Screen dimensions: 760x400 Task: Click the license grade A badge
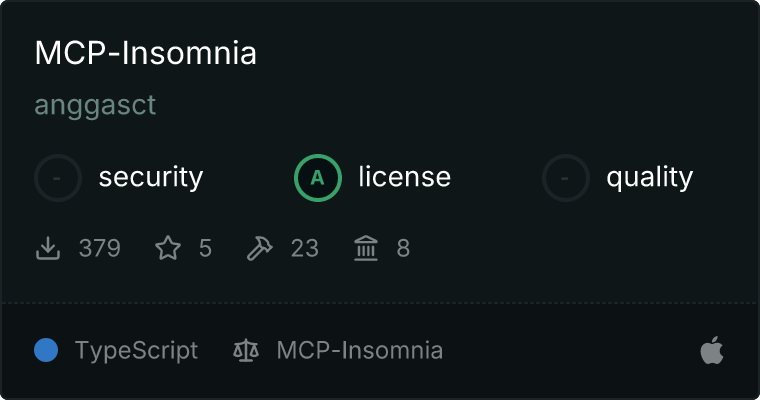318,178
